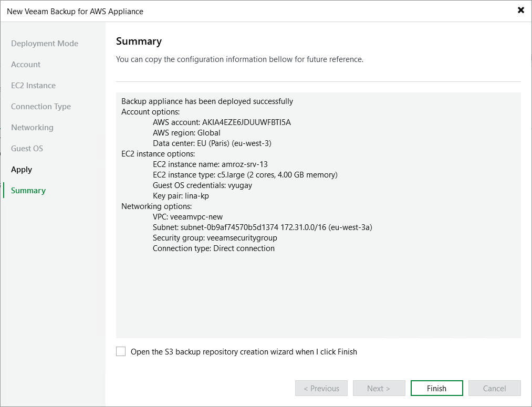Open the Account wizard step
Screen dimensions: 532x407
click(x=25, y=64)
